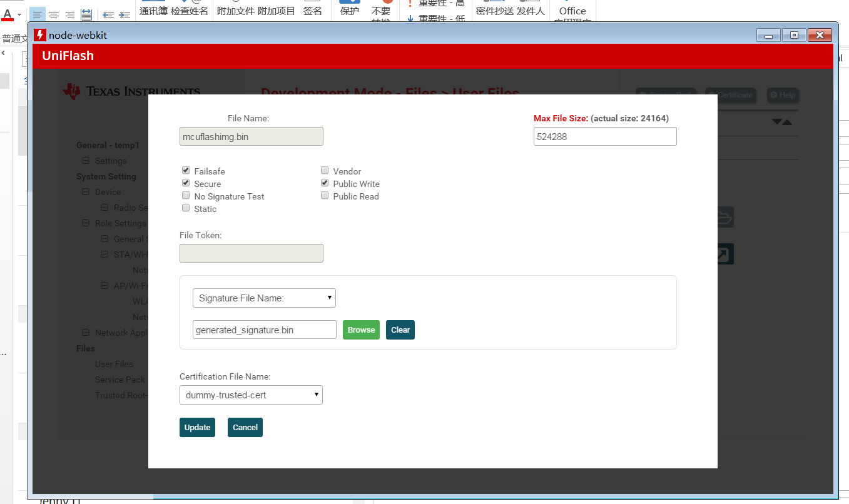Click the UniFlash title in red bar

[68, 56]
